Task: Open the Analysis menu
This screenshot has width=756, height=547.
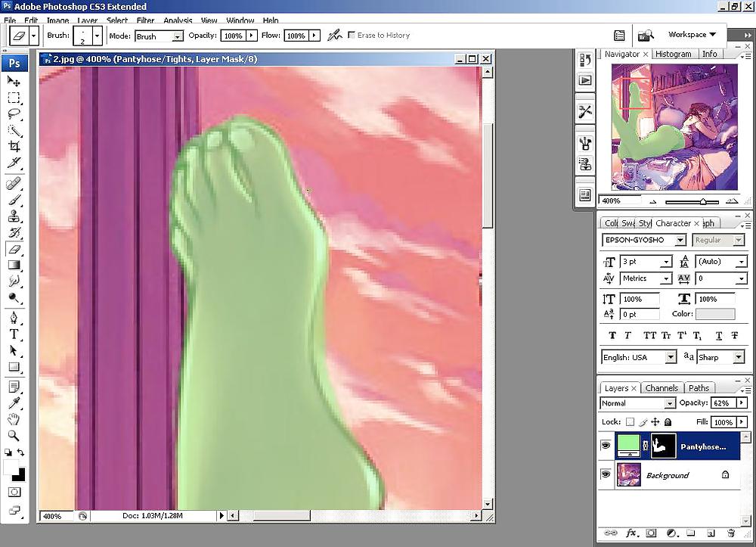Action: [178, 20]
